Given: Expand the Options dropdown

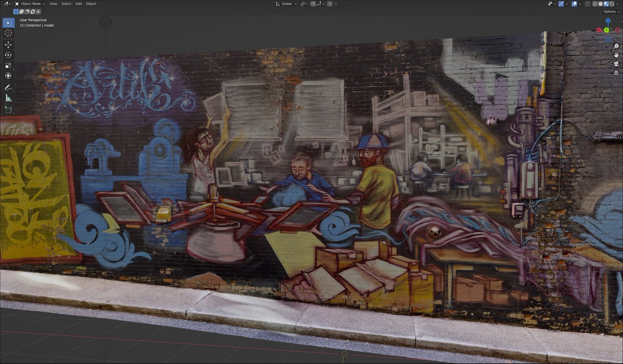Looking at the screenshot, I should tap(611, 11).
